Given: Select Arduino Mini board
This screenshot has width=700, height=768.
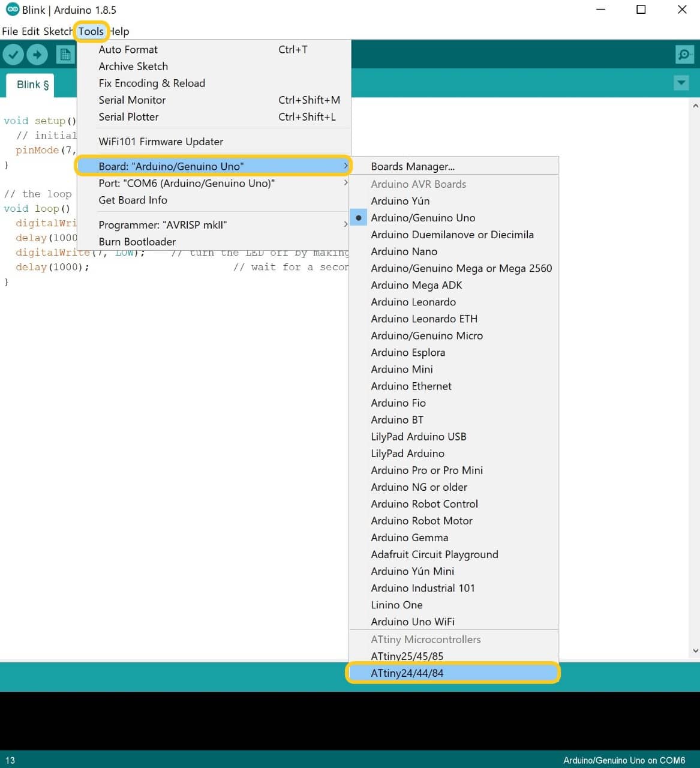Looking at the screenshot, I should point(453,369).
